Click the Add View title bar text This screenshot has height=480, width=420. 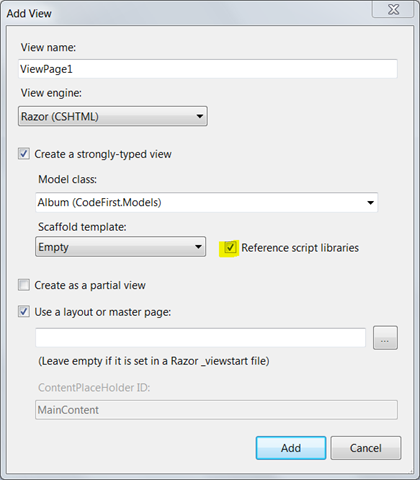pyautogui.click(x=29, y=13)
